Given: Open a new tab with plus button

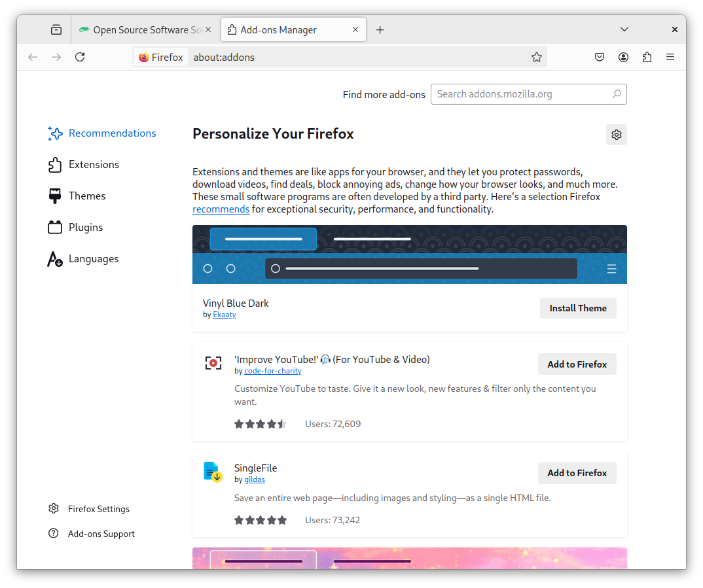Looking at the screenshot, I should (x=380, y=30).
